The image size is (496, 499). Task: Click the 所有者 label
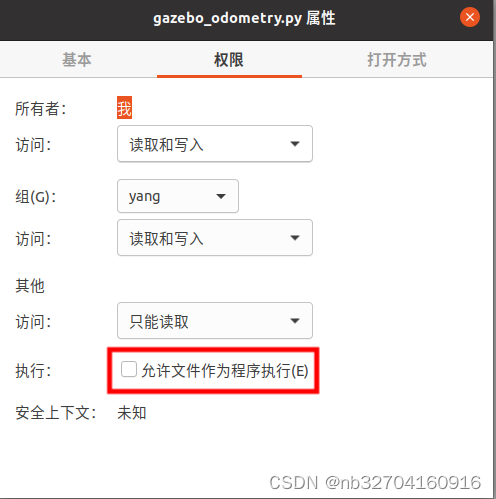41,109
